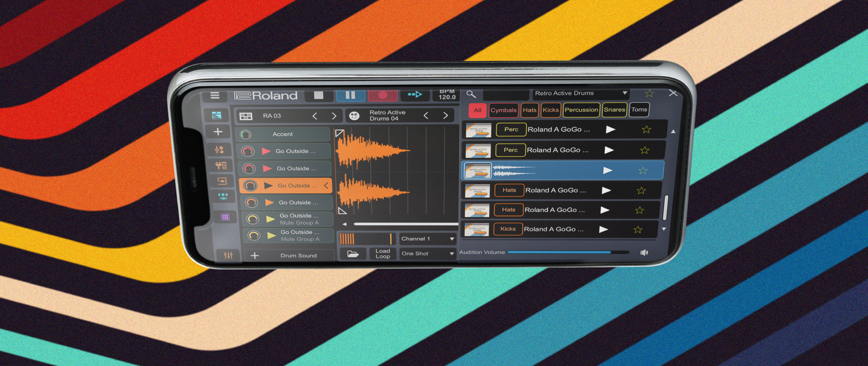Open the cyan audio waveform sidebar icon

223,196
